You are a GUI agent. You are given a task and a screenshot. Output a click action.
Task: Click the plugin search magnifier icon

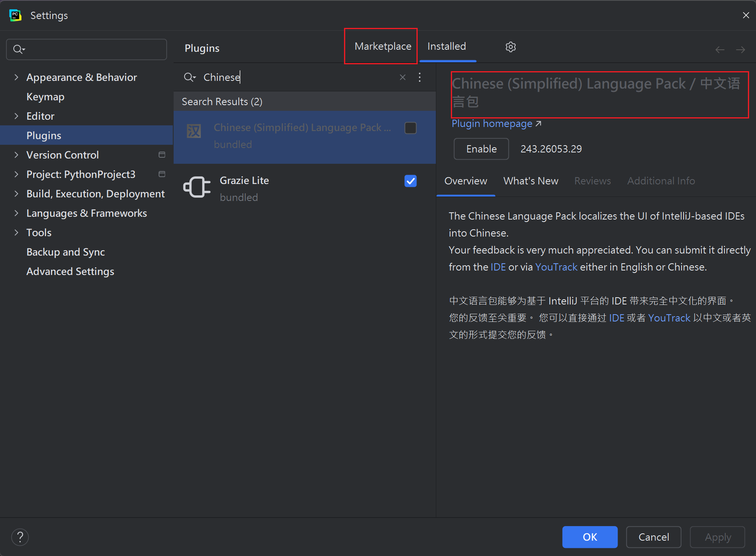tap(189, 77)
